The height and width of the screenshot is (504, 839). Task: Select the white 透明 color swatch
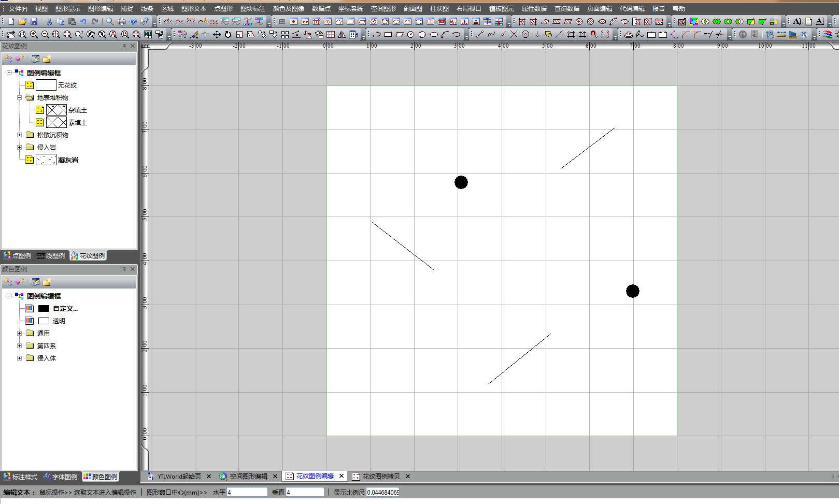point(44,321)
